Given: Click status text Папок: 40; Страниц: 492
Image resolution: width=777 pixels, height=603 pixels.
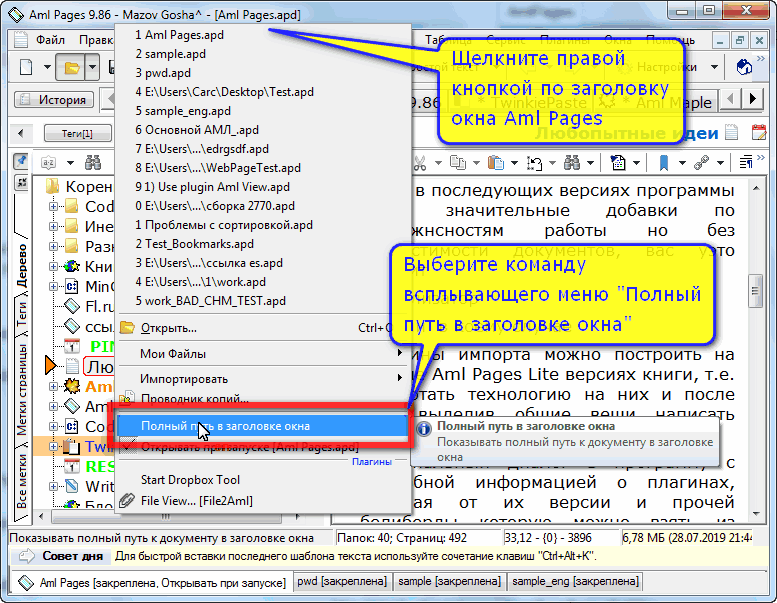Looking at the screenshot, I should [x=402, y=538].
